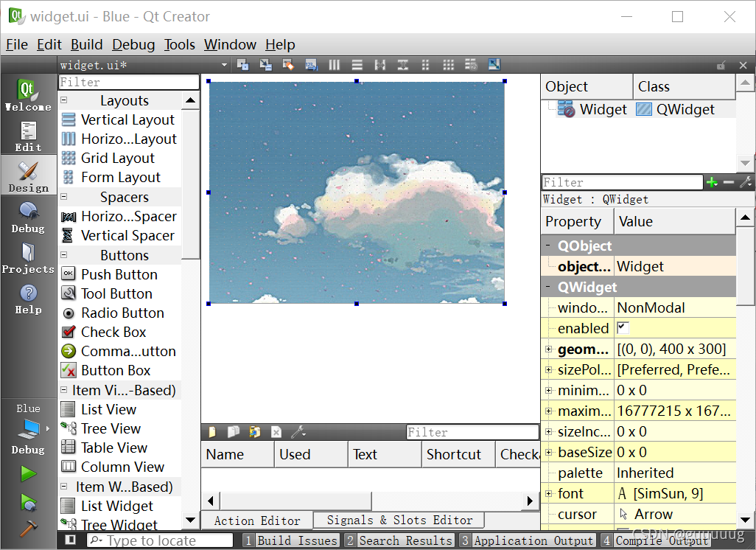Click the widget box scrollbar thumb
Image resolution: width=756 pixels, height=550 pixels.
pyautogui.click(x=190, y=184)
